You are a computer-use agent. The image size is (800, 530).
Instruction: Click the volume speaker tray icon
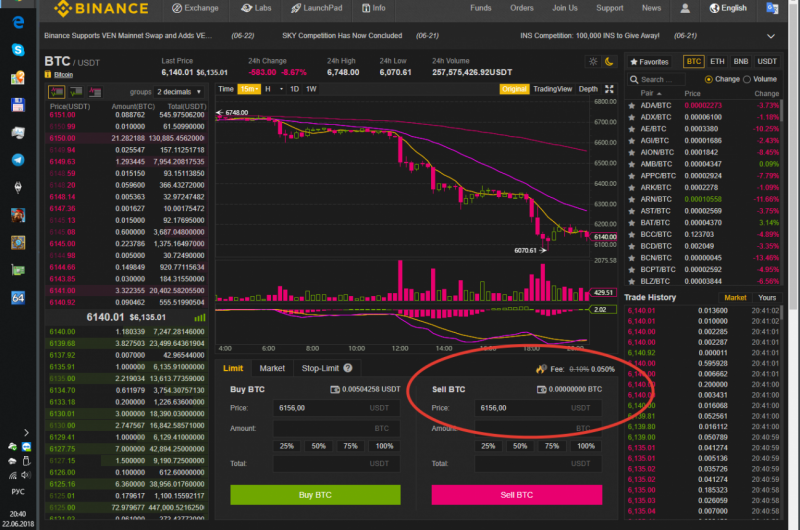click(x=26, y=475)
